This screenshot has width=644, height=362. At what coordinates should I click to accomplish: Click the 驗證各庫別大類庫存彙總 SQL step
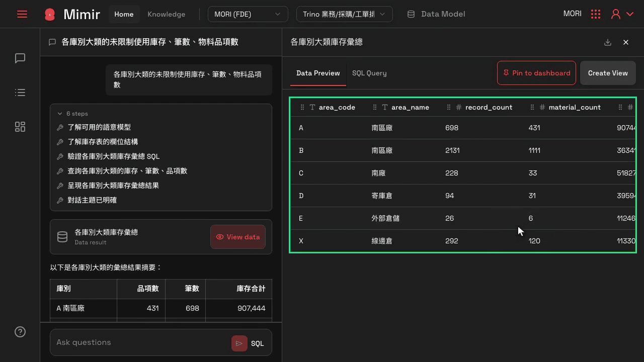(113, 156)
